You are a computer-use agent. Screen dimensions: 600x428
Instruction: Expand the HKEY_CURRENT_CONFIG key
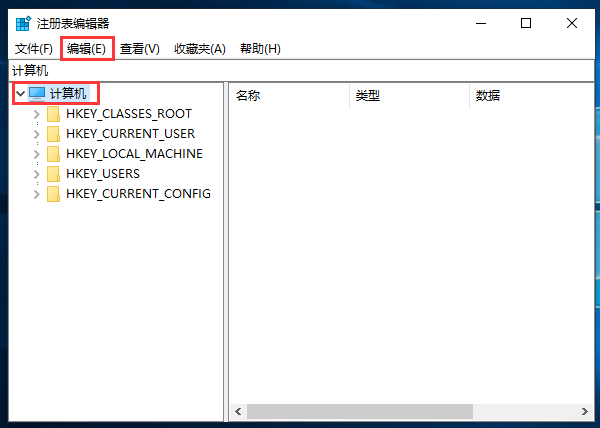tap(36, 194)
